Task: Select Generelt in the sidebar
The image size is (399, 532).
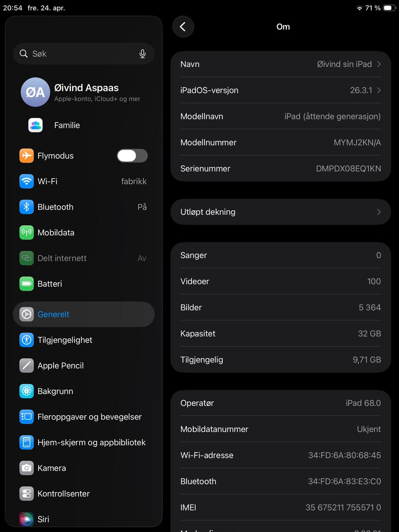Action: coord(84,314)
